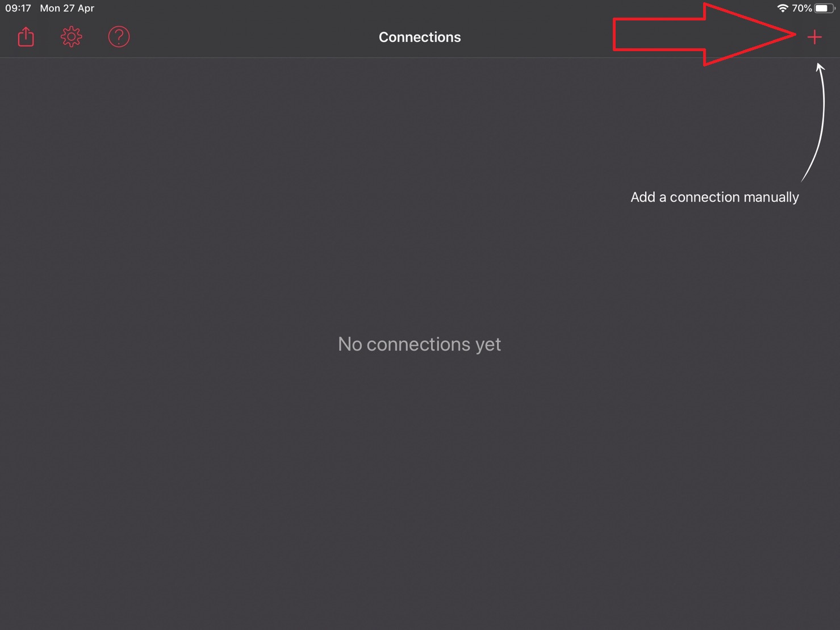Click the large red arrow annotation

click(x=704, y=34)
